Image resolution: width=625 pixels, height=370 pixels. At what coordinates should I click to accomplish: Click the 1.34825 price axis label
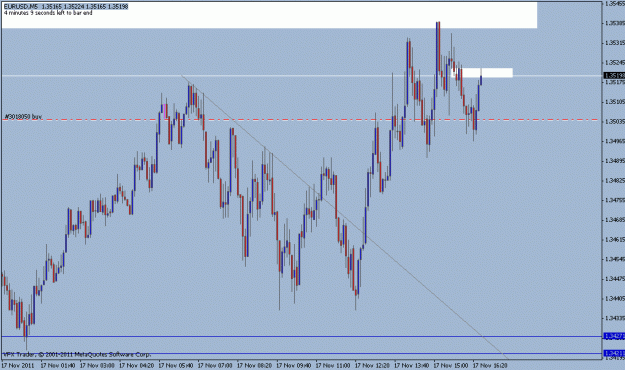(615, 181)
